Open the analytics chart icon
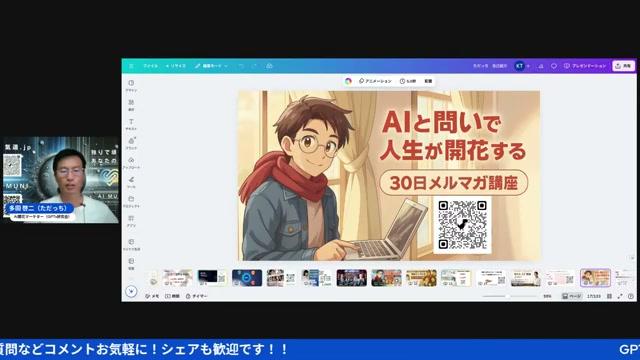This screenshot has width=640, height=360. pos(541,66)
